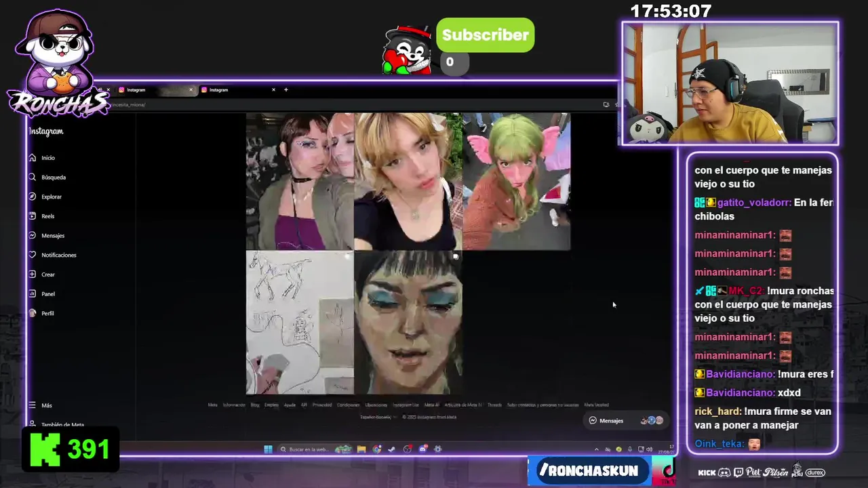
Task: Open the Búsqueda magnifier icon in sidebar
Action: 32,177
